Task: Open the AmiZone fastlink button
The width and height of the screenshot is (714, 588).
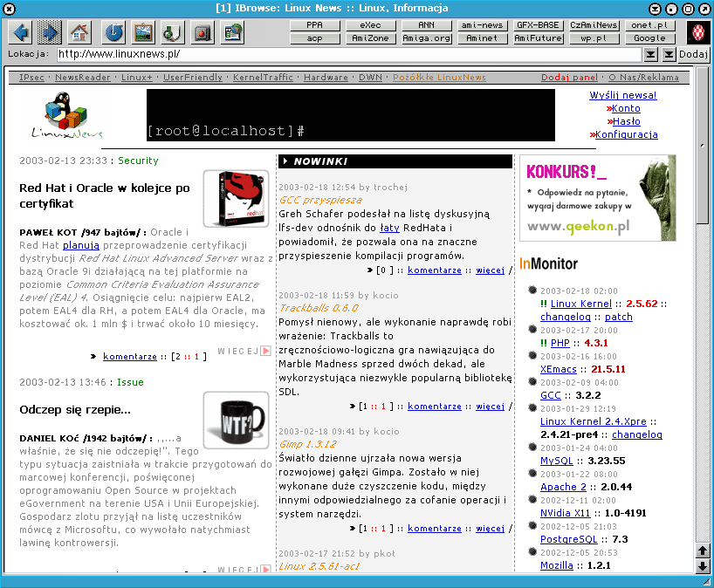Action: click(370, 38)
